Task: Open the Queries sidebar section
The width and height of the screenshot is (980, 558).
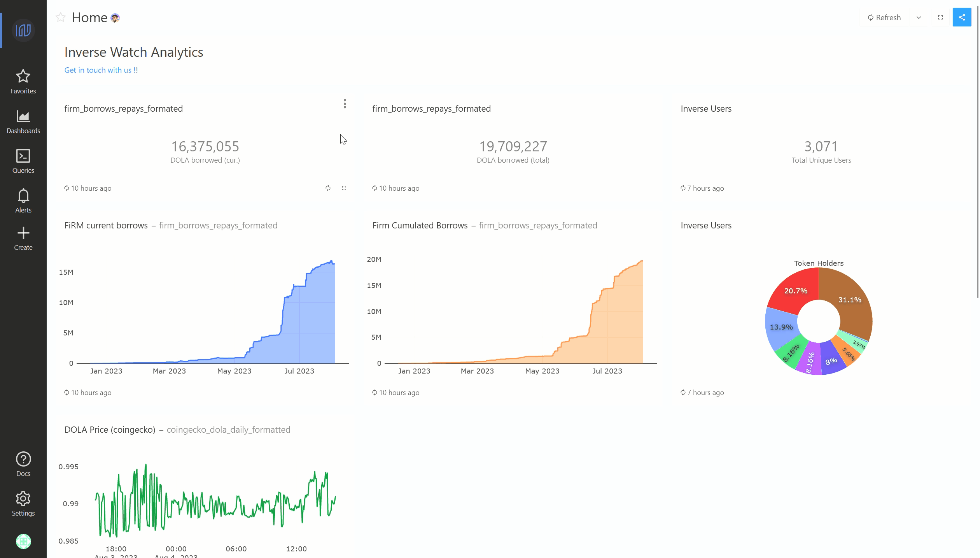Action: [23, 161]
